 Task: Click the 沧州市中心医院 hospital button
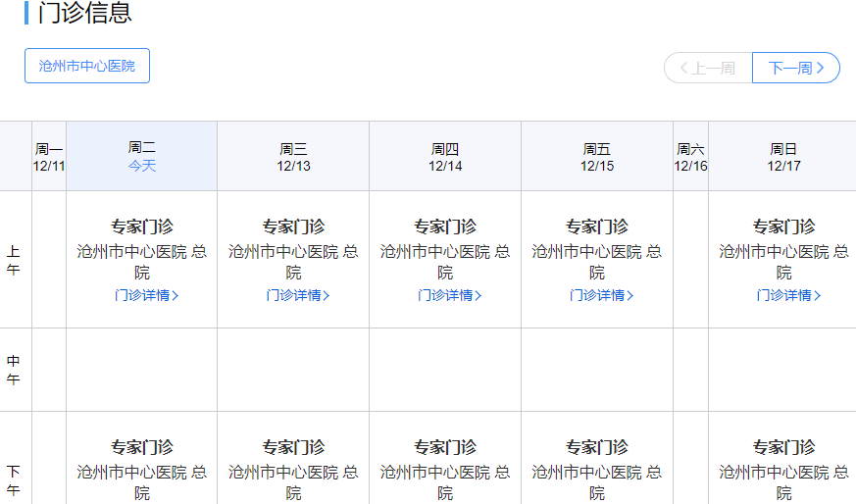[87, 66]
